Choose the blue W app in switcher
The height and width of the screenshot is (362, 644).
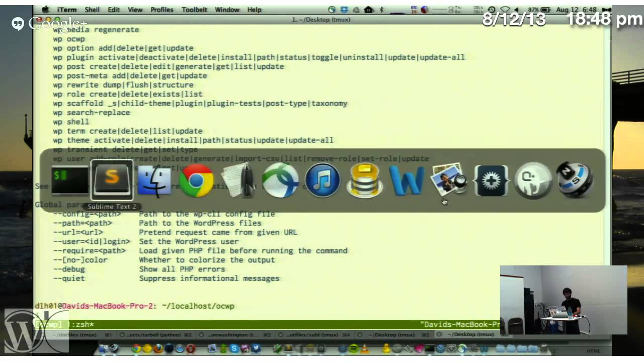click(x=407, y=180)
